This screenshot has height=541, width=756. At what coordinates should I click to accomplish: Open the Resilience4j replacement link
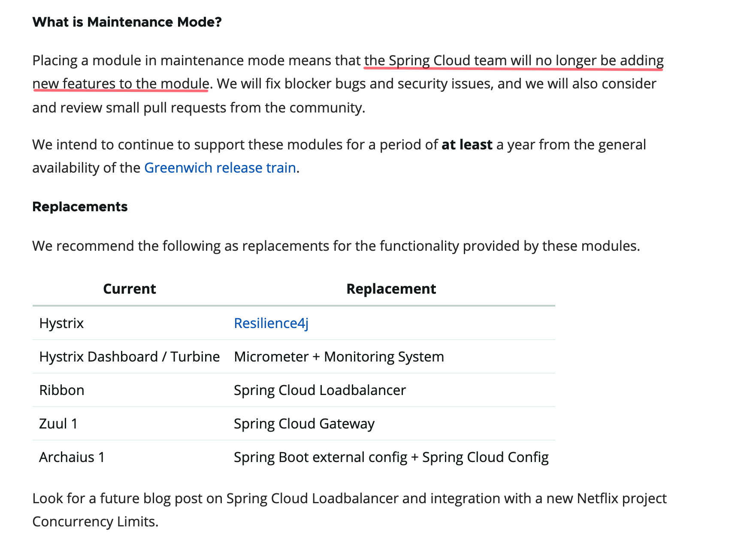click(271, 323)
